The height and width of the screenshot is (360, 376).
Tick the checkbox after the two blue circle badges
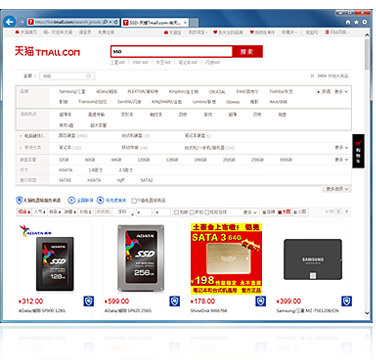click(134, 201)
